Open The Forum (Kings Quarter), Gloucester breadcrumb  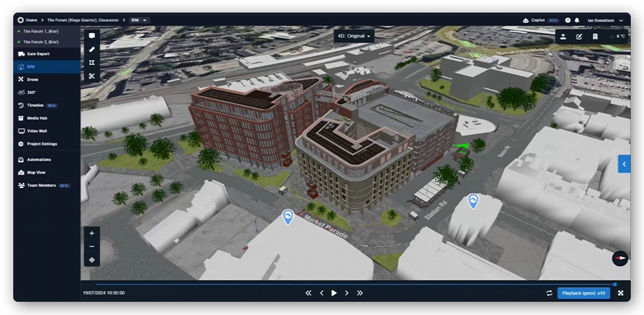tap(83, 20)
